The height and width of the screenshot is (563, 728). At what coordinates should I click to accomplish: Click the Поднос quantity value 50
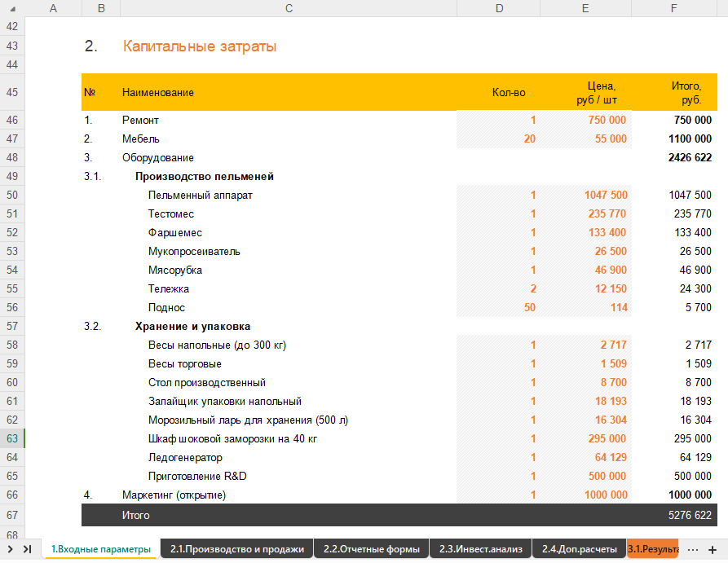tap(530, 308)
